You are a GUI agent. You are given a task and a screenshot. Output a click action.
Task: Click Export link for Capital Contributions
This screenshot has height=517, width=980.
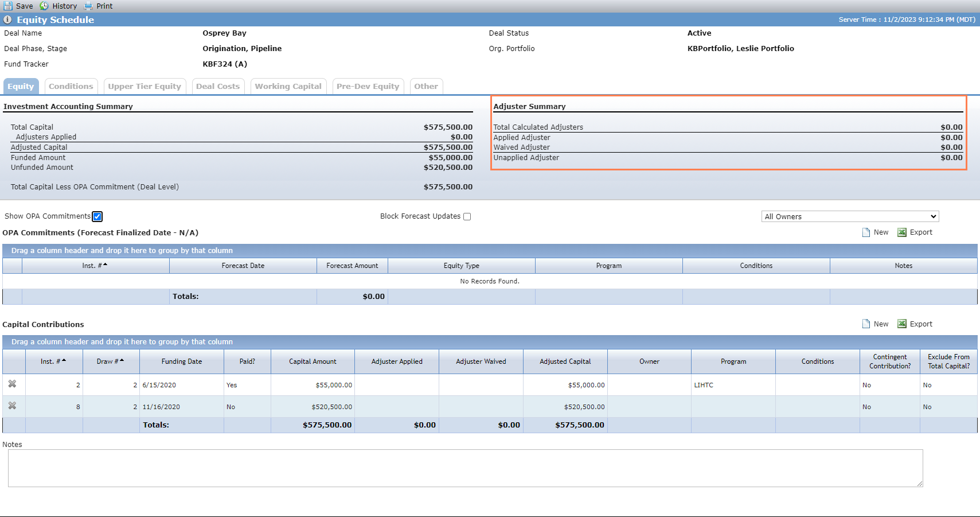coord(922,324)
